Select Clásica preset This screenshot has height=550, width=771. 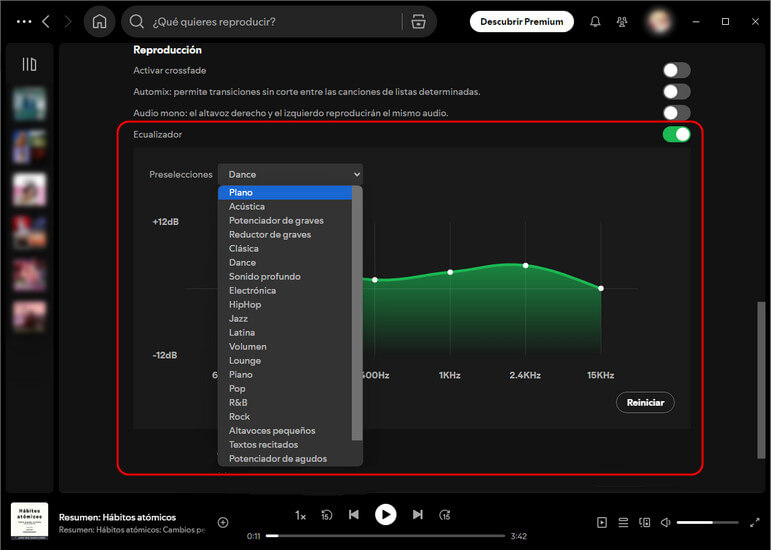285,249
